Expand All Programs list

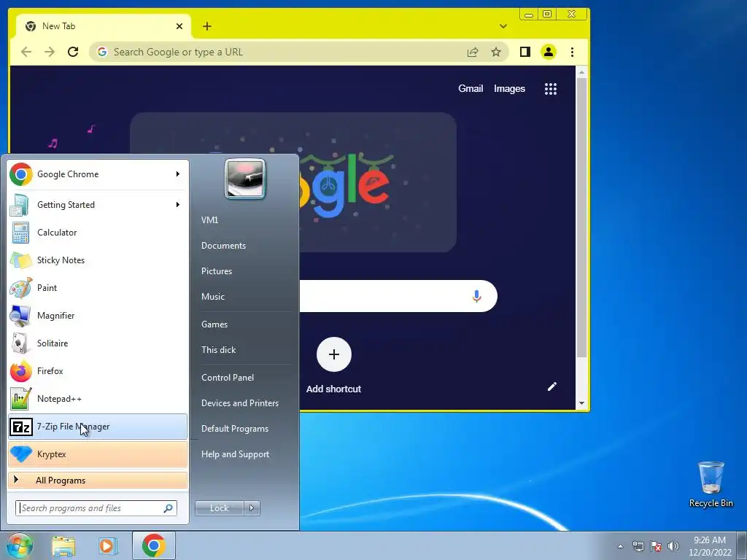tap(98, 480)
